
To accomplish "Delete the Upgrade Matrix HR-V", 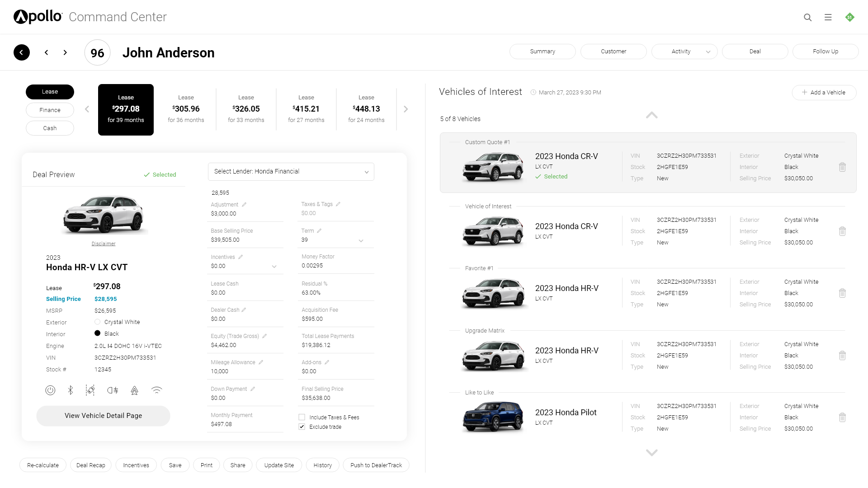I will click(x=842, y=356).
